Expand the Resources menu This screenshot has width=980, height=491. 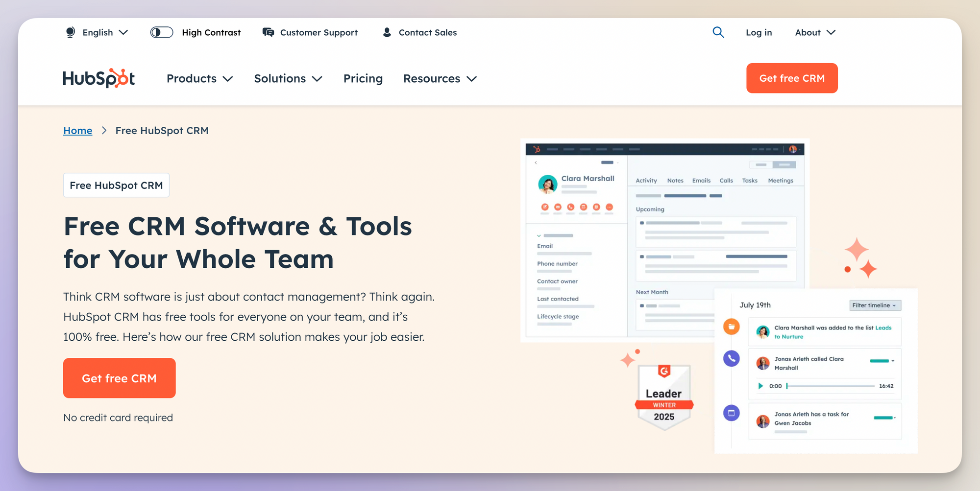pyautogui.click(x=440, y=79)
